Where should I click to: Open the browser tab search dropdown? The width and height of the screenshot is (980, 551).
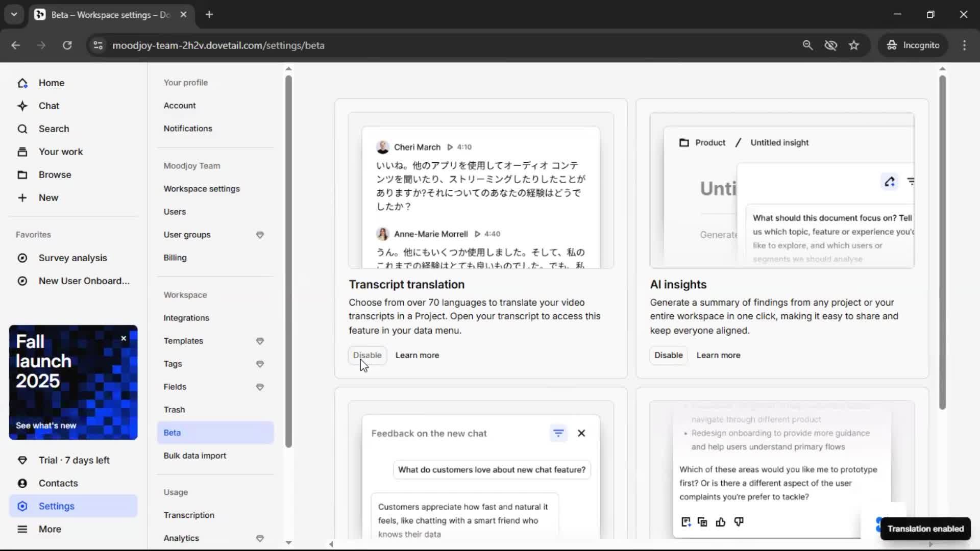tap(14, 14)
